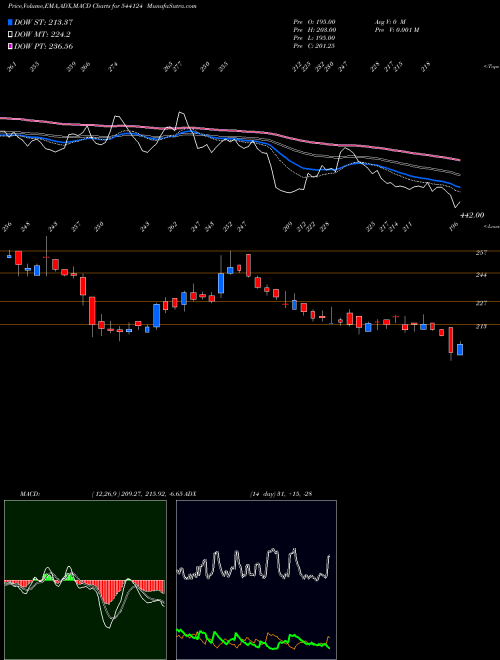Click the 196 low label at far right

tap(453, 226)
